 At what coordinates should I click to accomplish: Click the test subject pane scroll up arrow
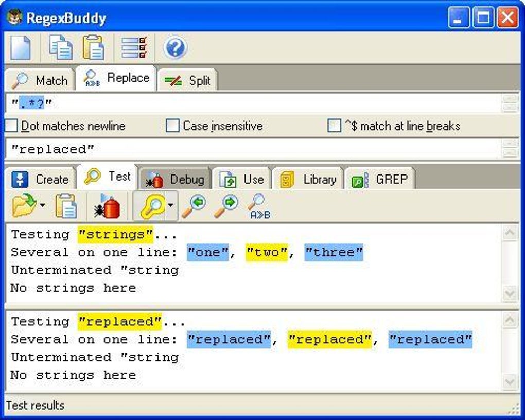[x=510, y=233]
